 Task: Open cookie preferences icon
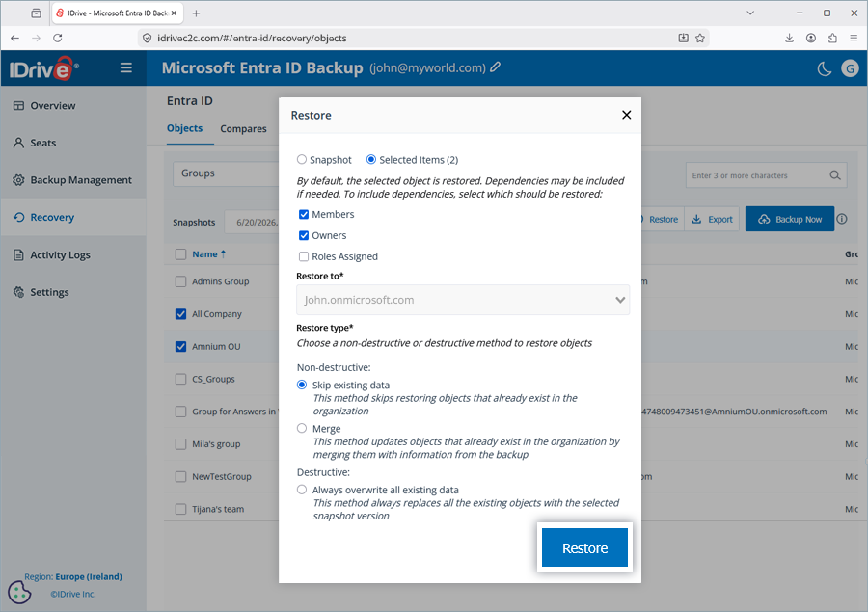(x=19, y=592)
